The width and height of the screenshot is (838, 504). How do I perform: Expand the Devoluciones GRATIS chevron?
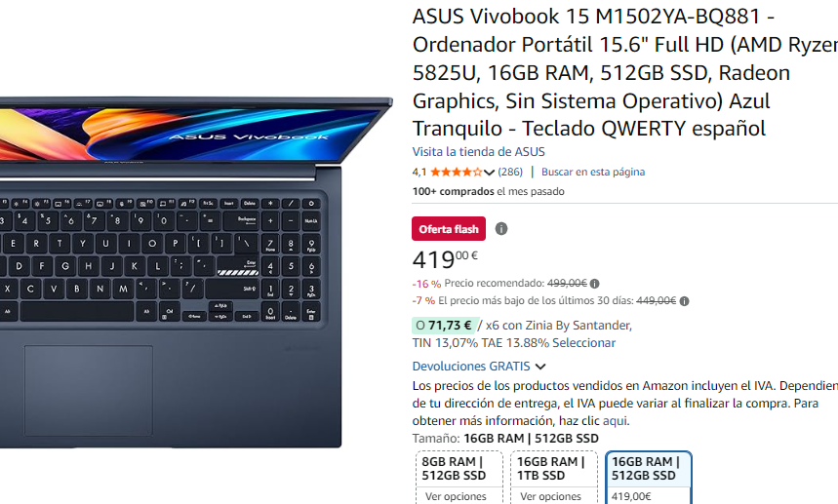coord(540,367)
